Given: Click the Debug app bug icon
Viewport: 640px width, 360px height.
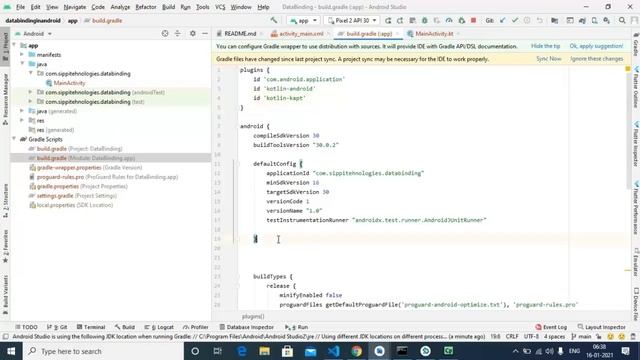Looking at the screenshot, I should coord(424,20).
